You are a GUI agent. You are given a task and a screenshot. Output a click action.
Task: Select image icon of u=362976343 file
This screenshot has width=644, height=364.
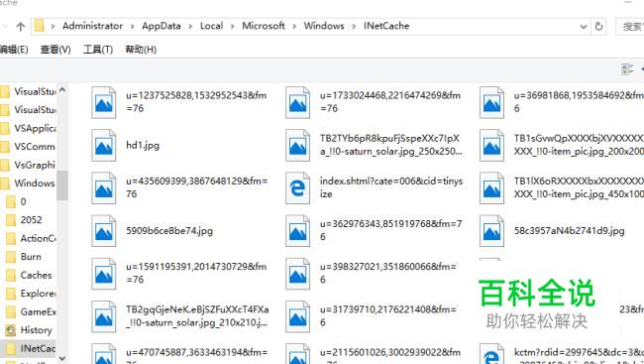click(x=297, y=231)
